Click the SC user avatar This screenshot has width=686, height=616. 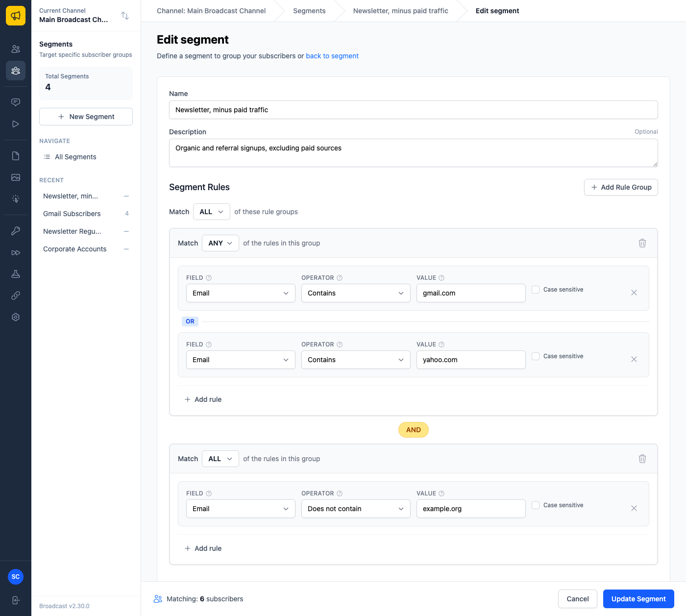coord(16,577)
